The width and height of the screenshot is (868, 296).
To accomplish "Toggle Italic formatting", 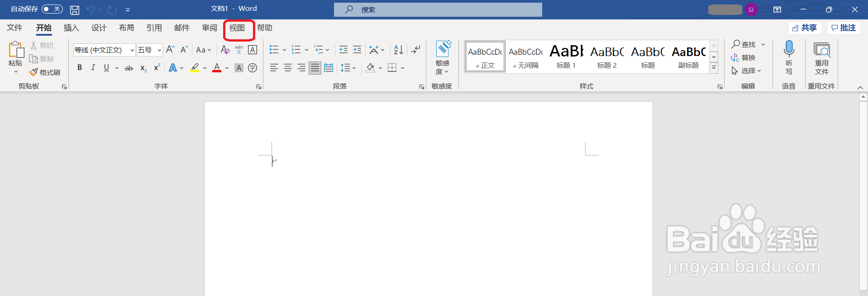I will [93, 68].
